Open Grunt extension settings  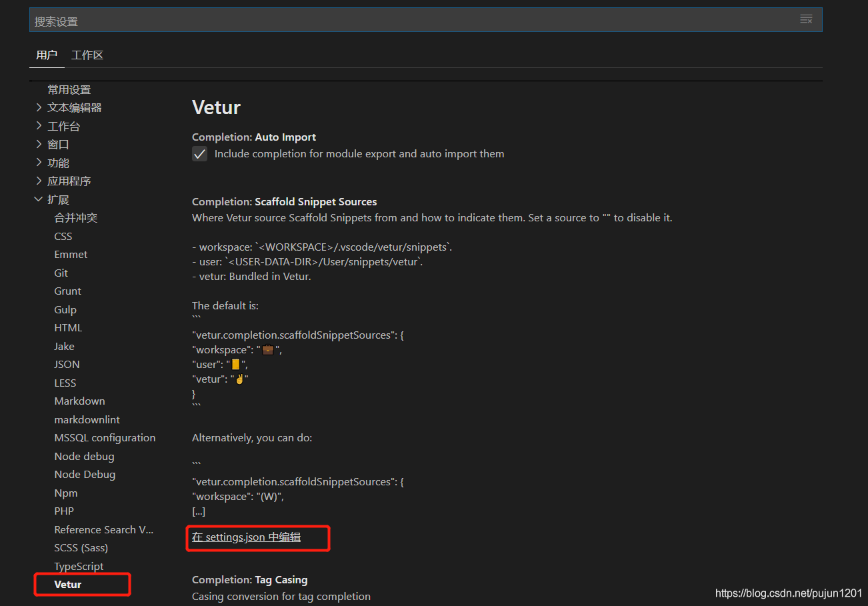(68, 291)
